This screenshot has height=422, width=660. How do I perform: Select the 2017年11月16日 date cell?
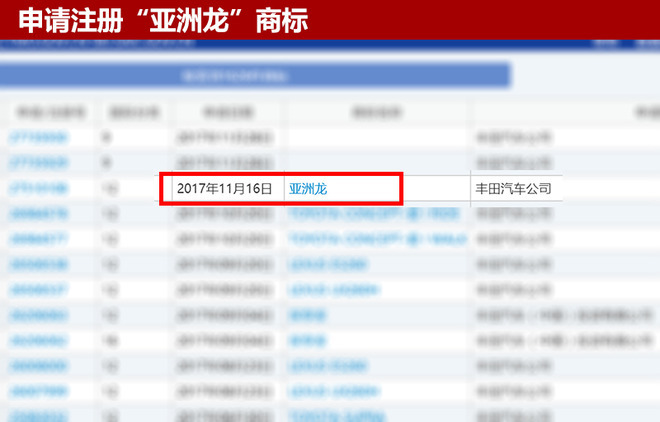[224, 188]
